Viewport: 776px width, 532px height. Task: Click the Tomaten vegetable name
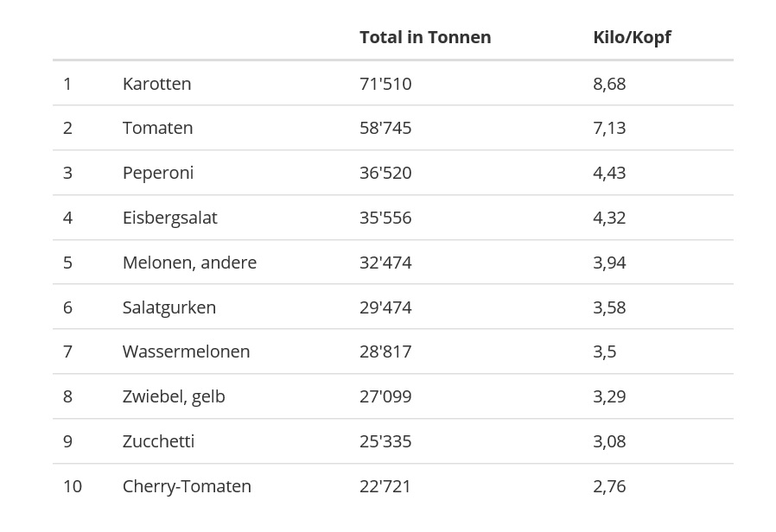[x=157, y=128]
